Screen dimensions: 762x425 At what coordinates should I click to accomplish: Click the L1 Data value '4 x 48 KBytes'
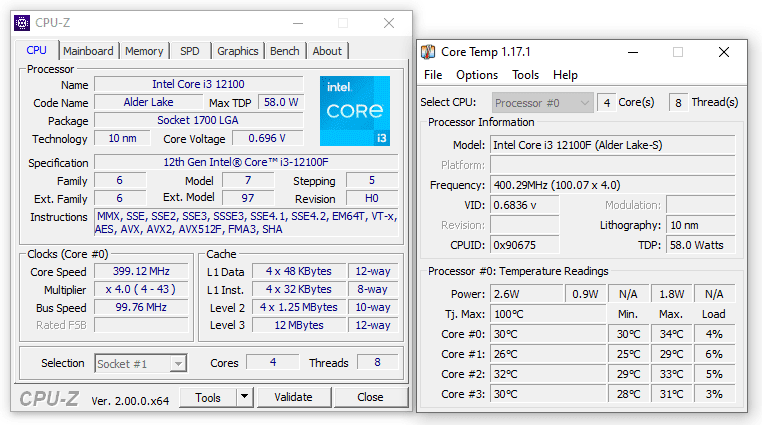pos(298,271)
